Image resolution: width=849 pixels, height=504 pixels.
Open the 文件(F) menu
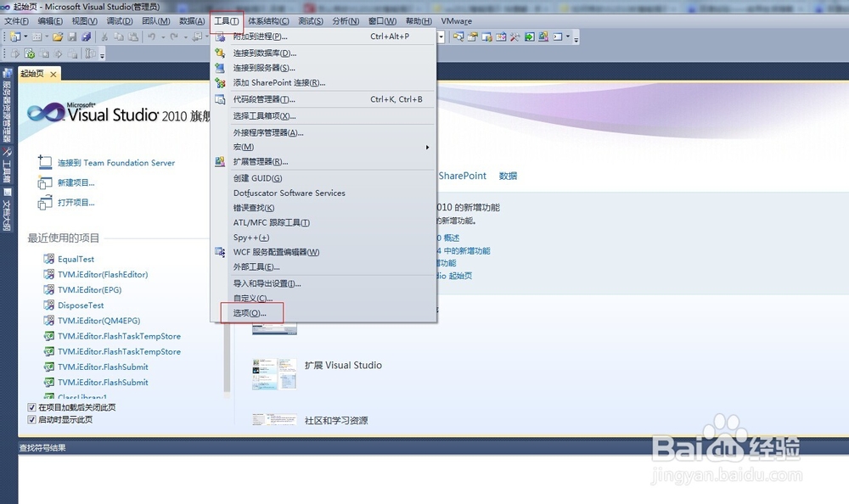[x=16, y=21]
